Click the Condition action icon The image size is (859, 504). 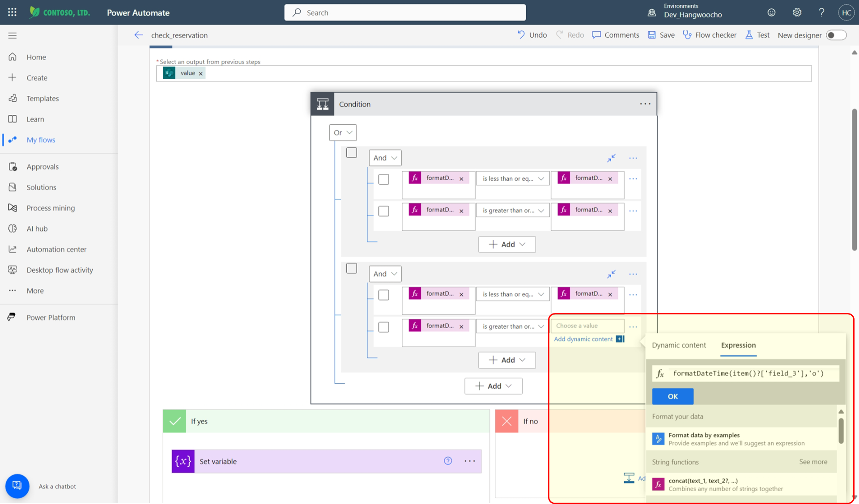tap(323, 104)
